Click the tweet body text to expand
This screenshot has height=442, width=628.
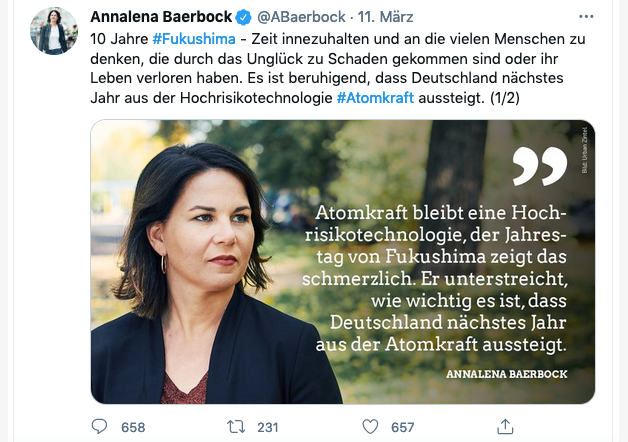338,68
